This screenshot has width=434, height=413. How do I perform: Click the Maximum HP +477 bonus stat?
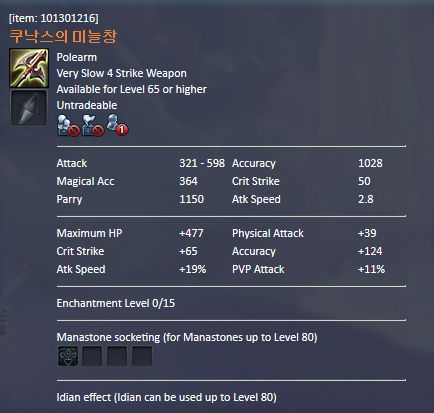[130, 233]
